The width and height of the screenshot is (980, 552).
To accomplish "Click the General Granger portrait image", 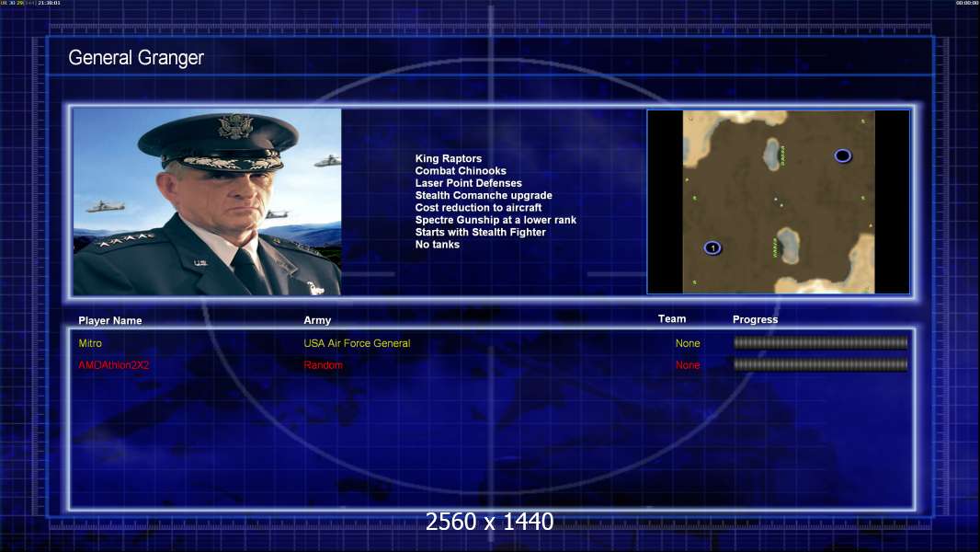I will (208, 201).
